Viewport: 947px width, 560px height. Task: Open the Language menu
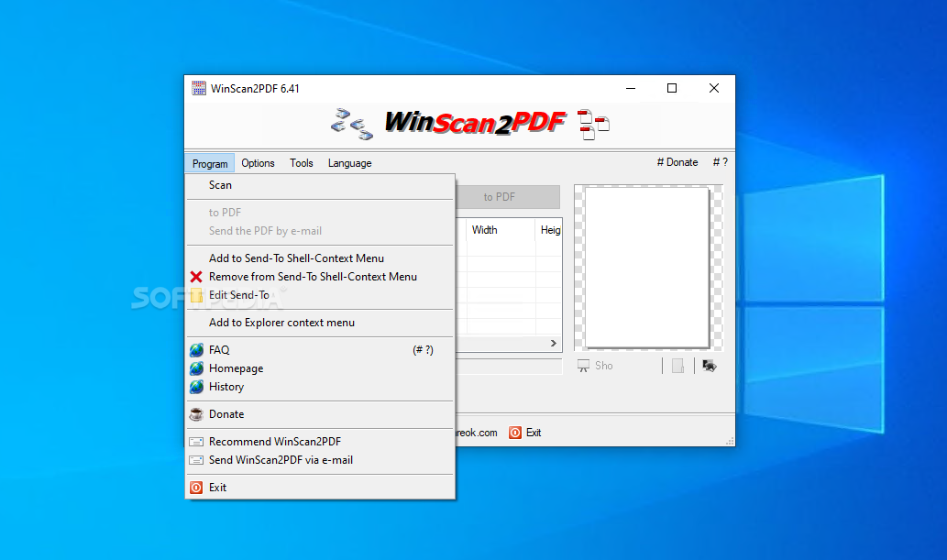click(x=349, y=163)
